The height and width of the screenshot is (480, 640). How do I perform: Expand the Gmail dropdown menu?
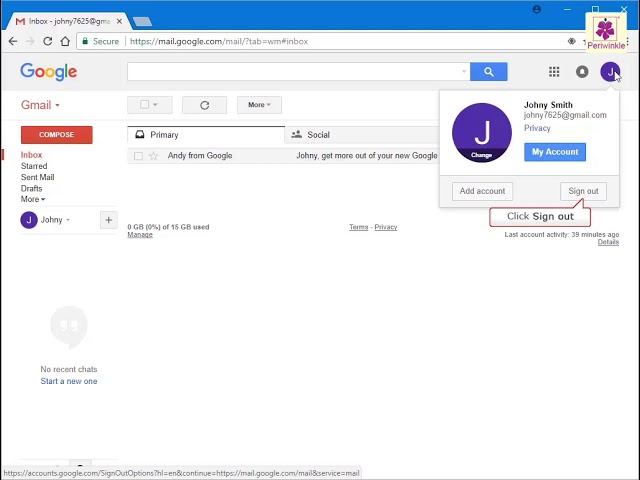(40, 105)
